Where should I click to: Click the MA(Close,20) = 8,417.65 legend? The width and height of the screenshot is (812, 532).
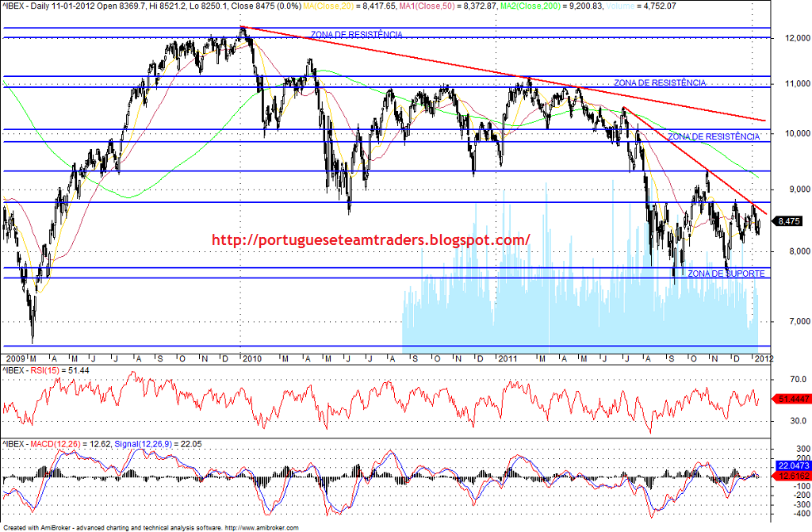pyautogui.click(x=349, y=6)
